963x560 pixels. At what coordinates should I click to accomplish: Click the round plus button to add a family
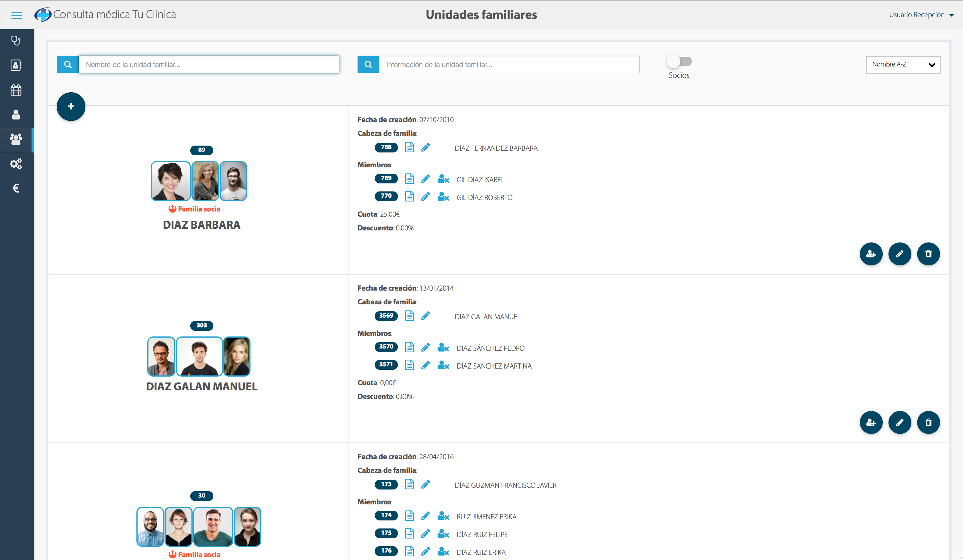pos(71,107)
